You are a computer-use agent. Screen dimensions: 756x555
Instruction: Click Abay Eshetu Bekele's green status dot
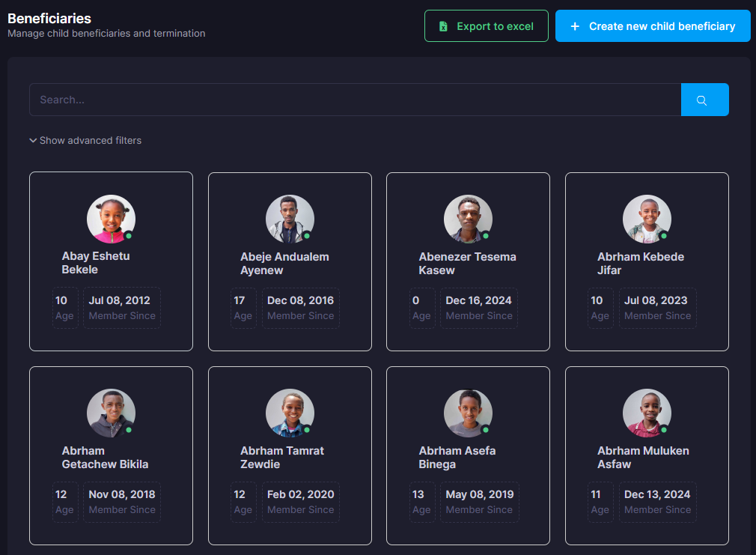tap(129, 235)
